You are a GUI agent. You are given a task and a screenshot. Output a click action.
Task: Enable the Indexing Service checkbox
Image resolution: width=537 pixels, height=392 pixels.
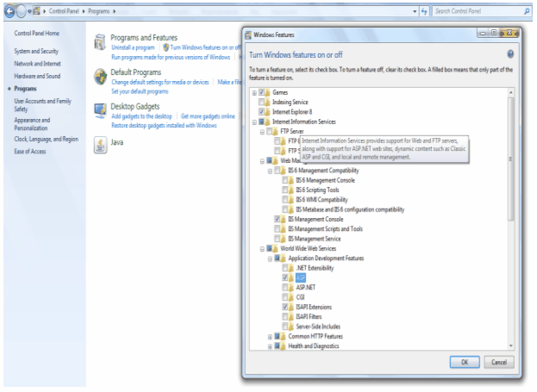click(x=262, y=102)
